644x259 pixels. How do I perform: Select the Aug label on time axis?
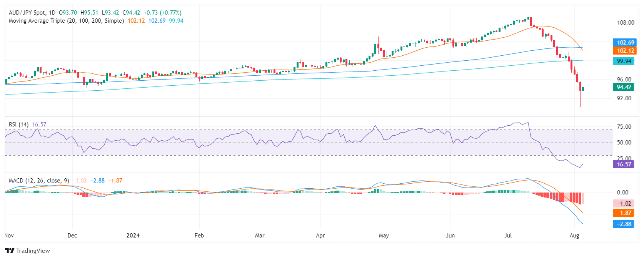click(574, 236)
